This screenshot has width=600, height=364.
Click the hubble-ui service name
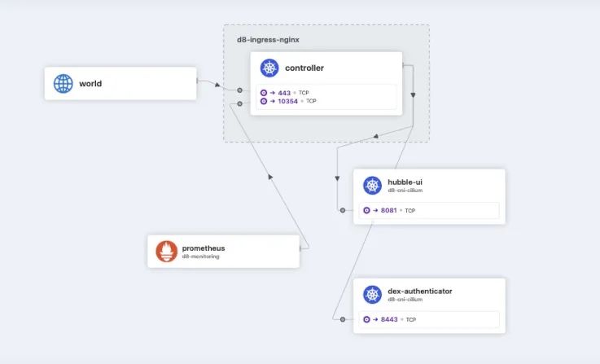405,182
